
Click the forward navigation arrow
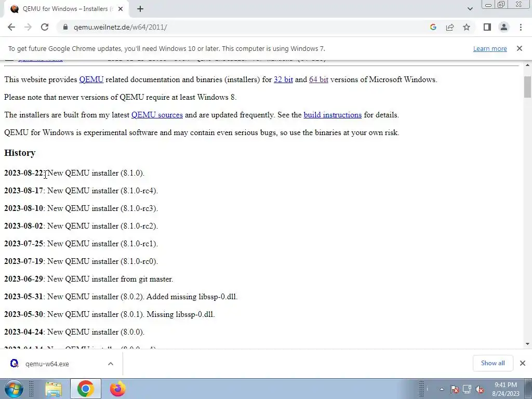pos(28,27)
